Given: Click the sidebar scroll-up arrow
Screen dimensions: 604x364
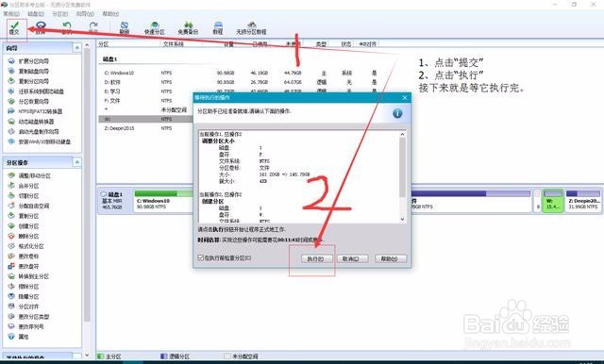Looking at the screenshot, I should [x=87, y=45].
